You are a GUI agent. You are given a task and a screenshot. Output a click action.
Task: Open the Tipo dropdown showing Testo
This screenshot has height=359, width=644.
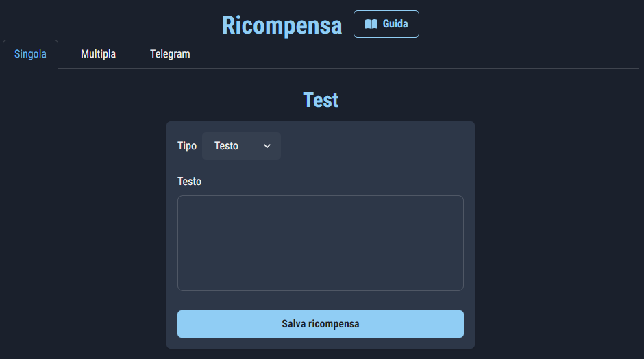[241, 146]
